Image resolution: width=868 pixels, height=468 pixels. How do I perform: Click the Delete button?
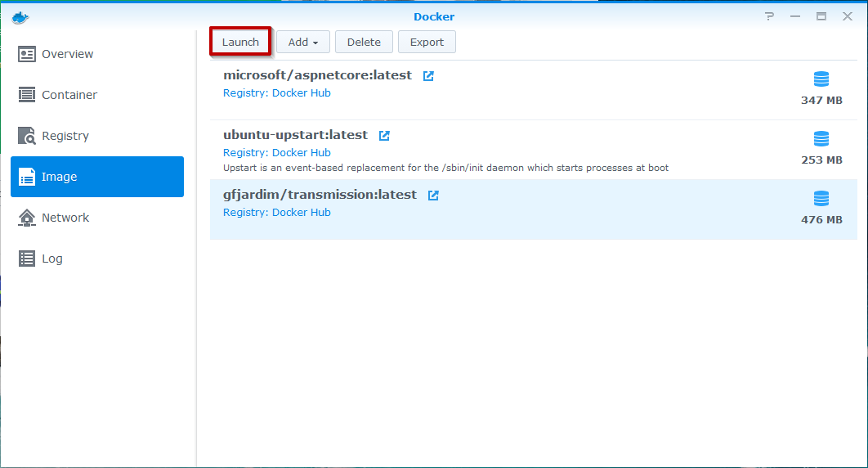tap(364, 42)
